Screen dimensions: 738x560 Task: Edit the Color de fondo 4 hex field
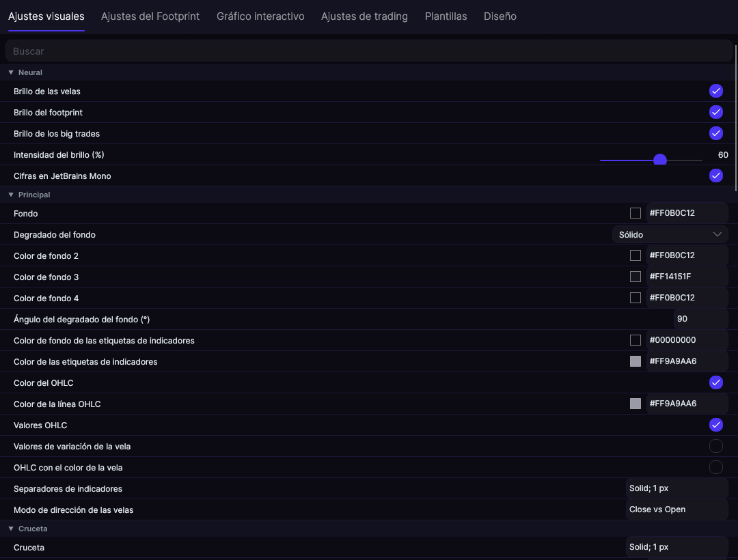click(687, 298)
